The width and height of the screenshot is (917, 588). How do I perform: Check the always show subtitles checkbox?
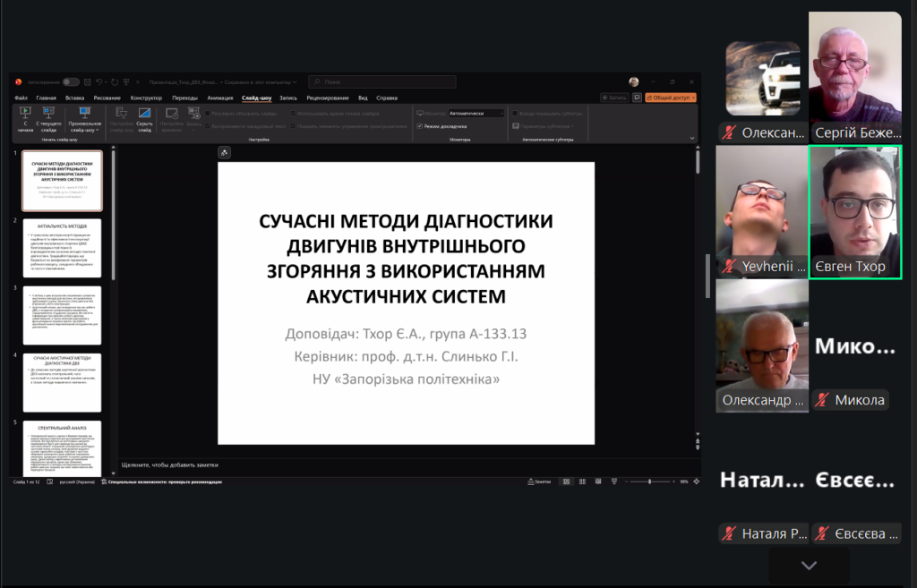[x=515, y=114]
